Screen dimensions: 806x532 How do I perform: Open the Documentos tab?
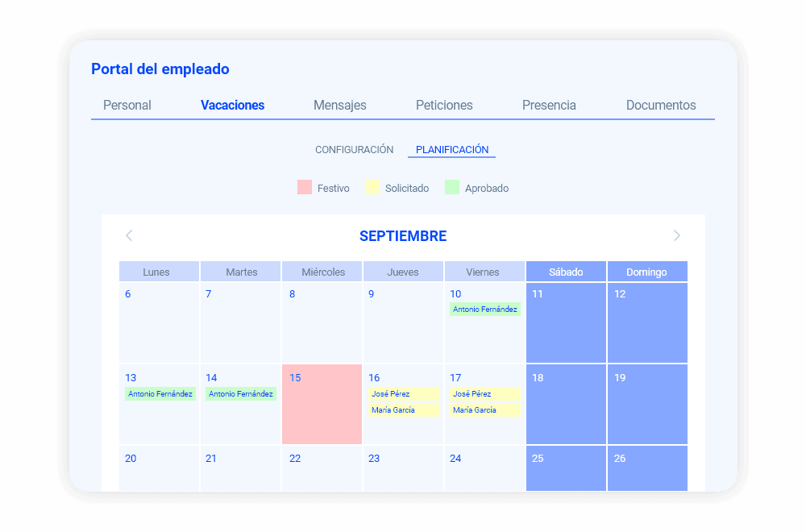click(660, 105)
